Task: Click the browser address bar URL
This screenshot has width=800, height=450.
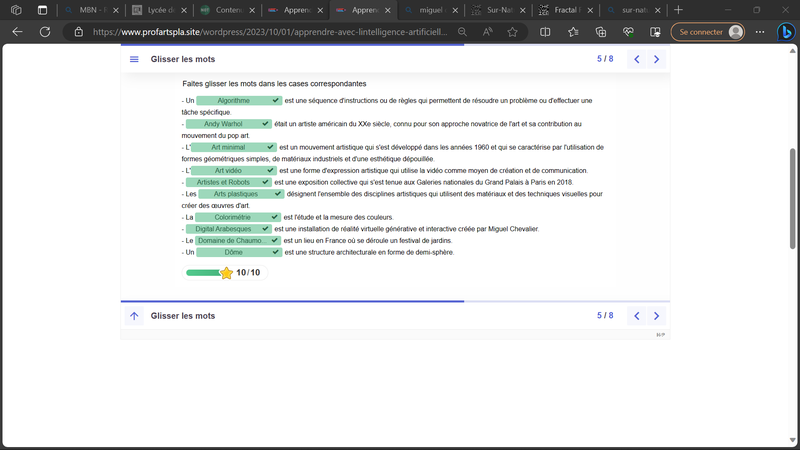Action: coord(270,32)
